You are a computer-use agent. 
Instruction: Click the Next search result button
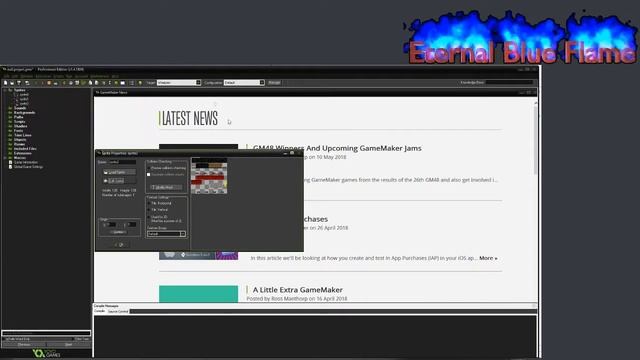69,344
